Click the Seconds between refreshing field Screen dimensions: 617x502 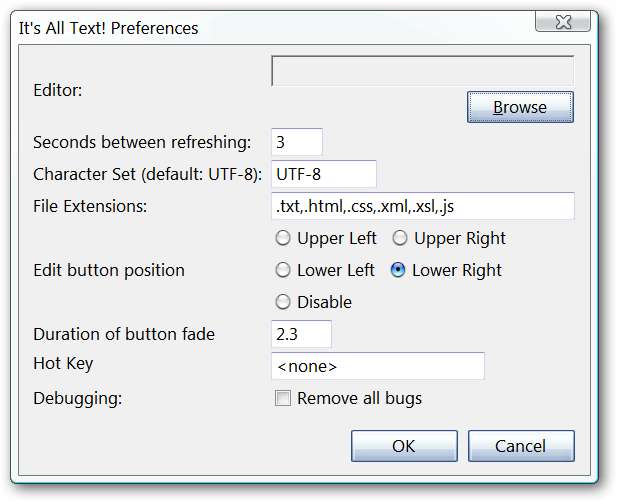pos(297,142)
